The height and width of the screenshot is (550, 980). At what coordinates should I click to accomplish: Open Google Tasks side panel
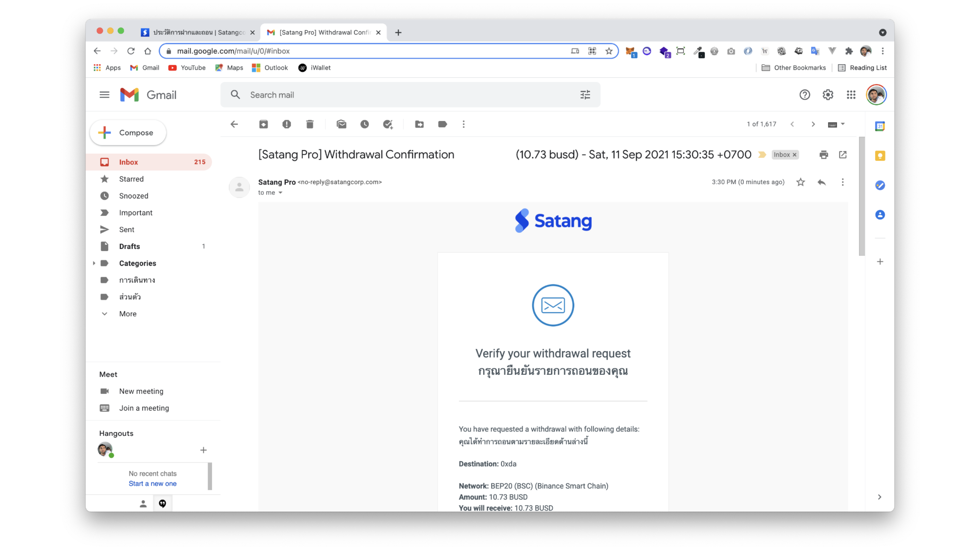[x=880, y=185]
